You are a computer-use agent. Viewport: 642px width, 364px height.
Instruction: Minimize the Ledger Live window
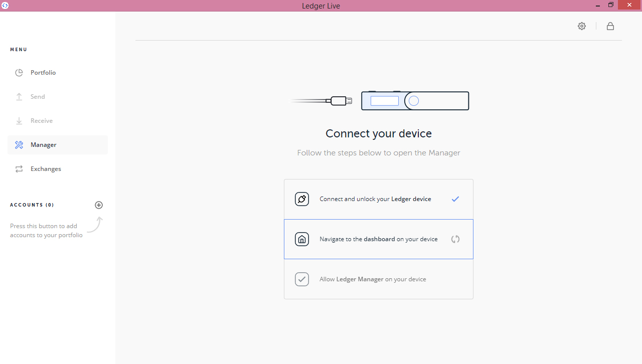tap(597, 6)
